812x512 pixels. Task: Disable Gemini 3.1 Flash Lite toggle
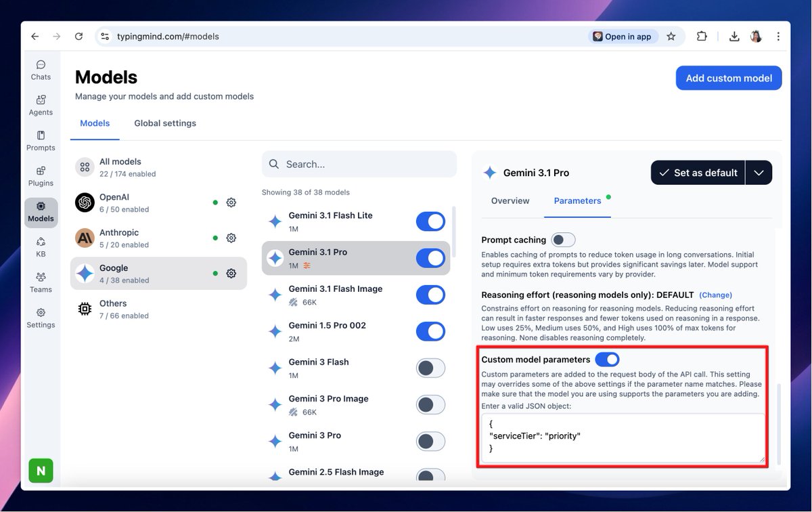tap(430, 221)
